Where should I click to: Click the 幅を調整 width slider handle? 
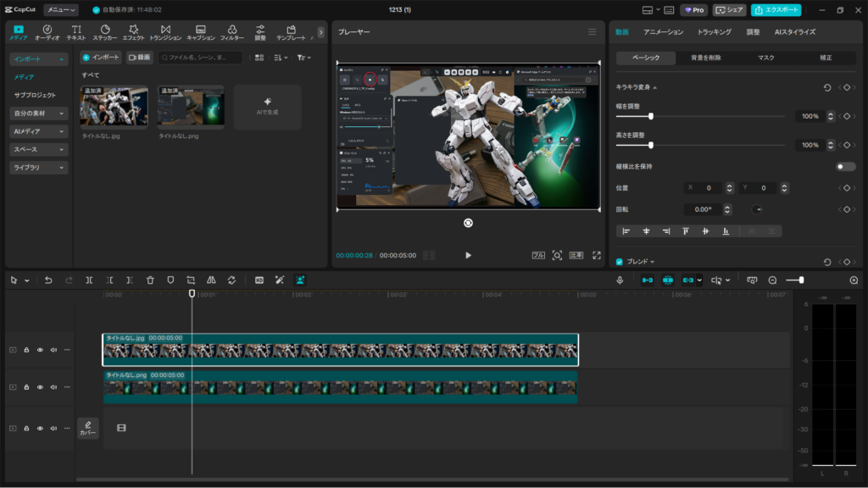coord(650,116)
